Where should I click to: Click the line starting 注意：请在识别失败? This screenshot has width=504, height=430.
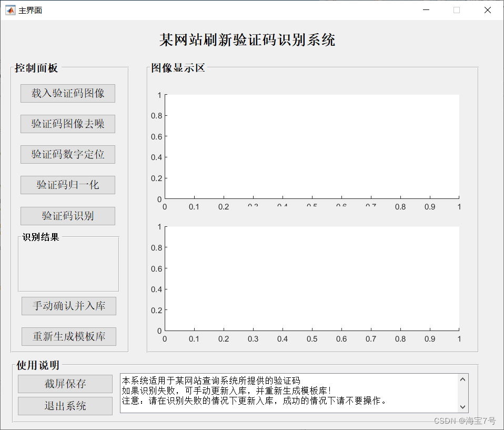coord(254,401)
